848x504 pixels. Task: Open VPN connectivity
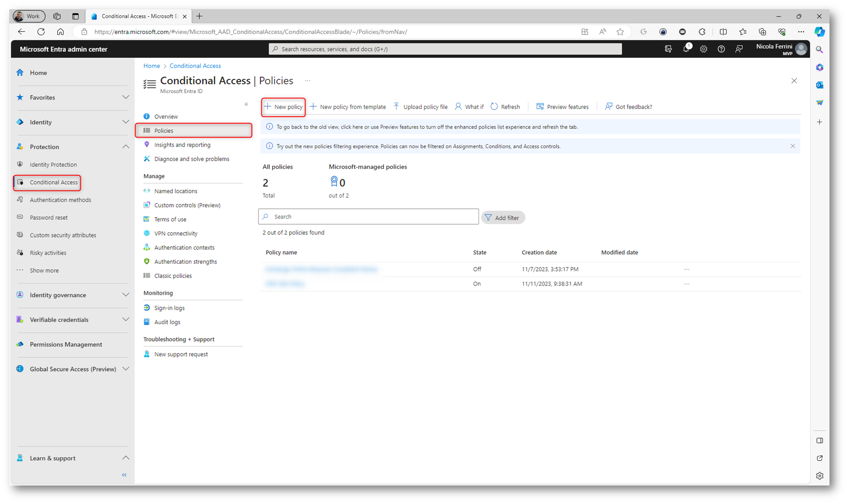pos(176,233)
